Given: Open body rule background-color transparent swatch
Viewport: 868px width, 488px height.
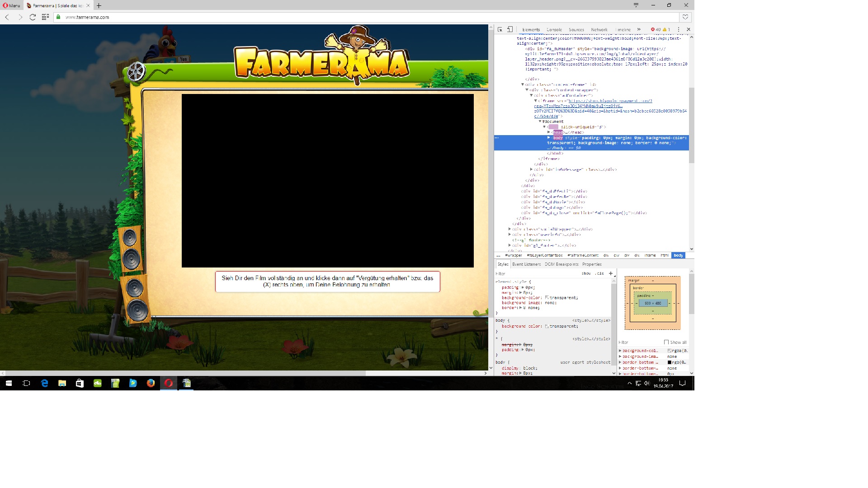Looking at the screenshot, I should (x=547, y=326).
